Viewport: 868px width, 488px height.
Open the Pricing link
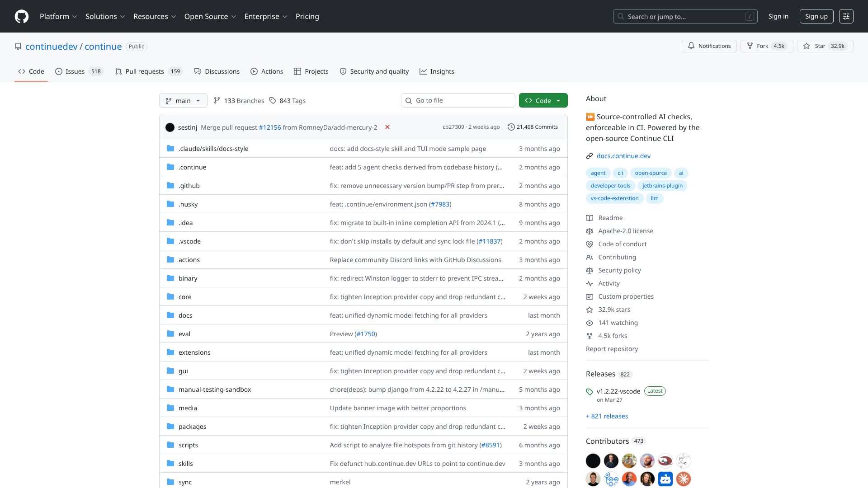[307, 16]
